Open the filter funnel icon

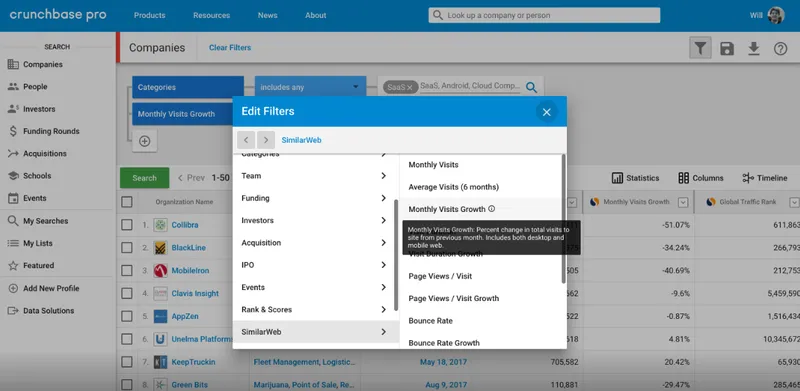coord(700,48)
